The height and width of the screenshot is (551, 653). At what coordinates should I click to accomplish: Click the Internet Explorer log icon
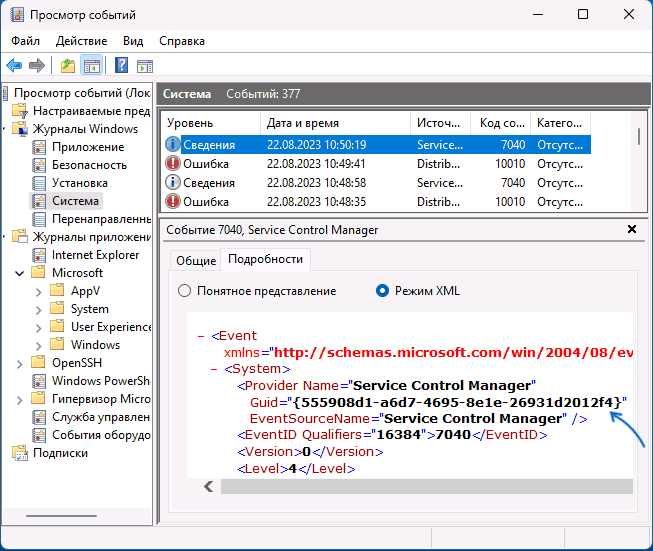point(39,255)
